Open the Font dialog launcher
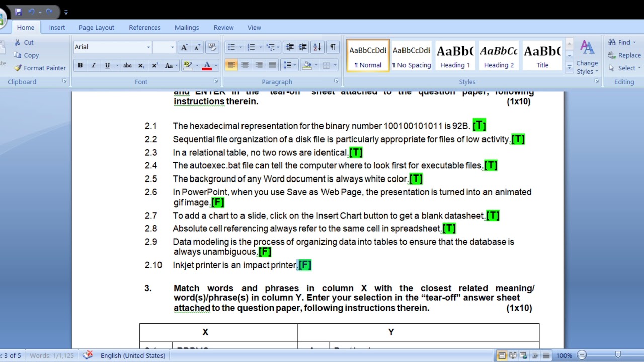This screenshot has width=644, height=362. [216, 81]
